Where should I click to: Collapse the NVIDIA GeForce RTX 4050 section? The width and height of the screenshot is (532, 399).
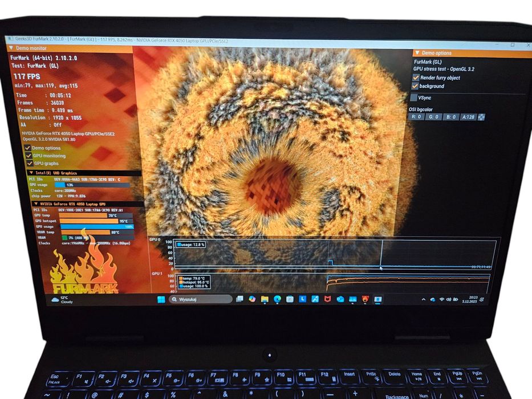[x=36, y=204]
